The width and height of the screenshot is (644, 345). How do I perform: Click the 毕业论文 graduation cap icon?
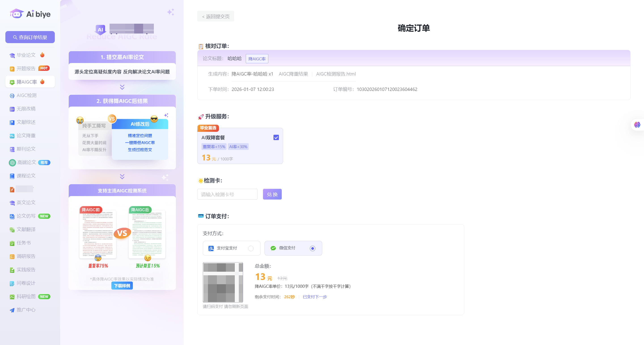(12, 55)
